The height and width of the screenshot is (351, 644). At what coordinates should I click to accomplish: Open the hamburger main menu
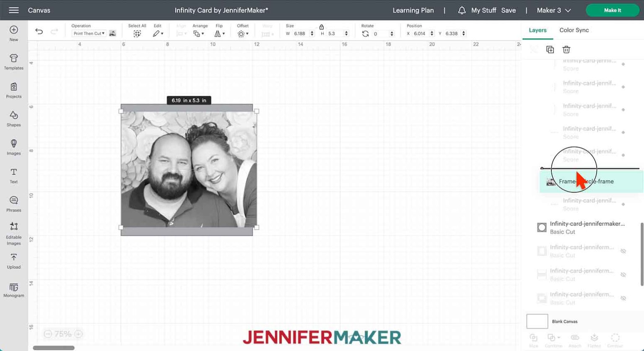(13, 10)
